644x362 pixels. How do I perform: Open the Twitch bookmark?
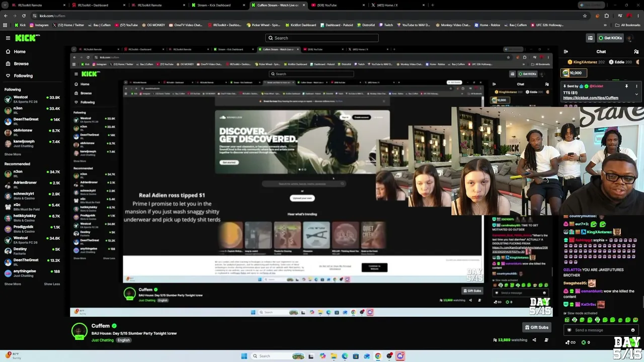(x=386, y=25)
